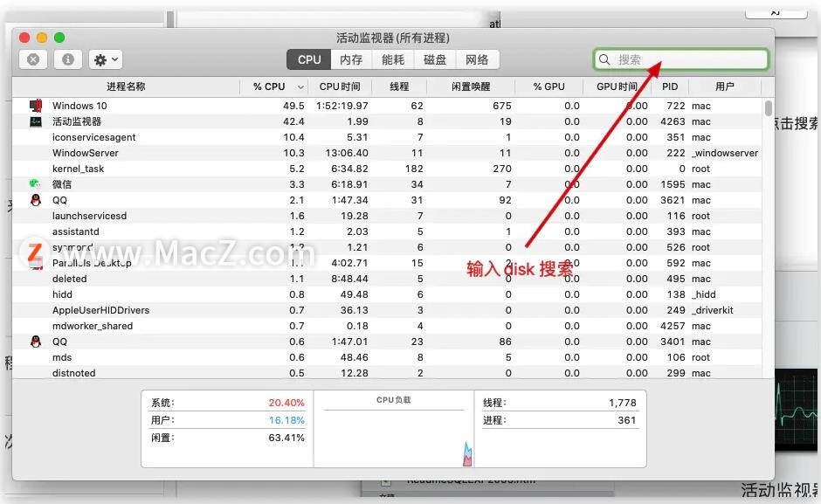Open the 磁盘 tab
821x504 pixels.
434,59
